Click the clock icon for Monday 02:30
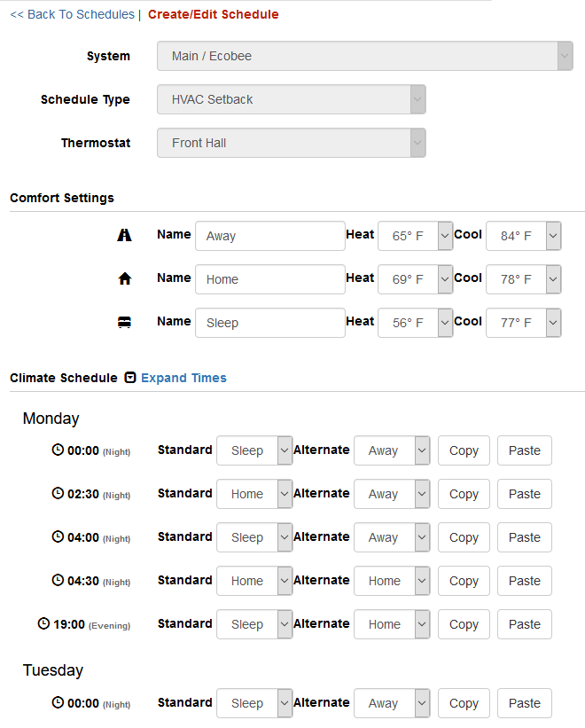This screenshot has width=585, height=728. pos(58,493)
